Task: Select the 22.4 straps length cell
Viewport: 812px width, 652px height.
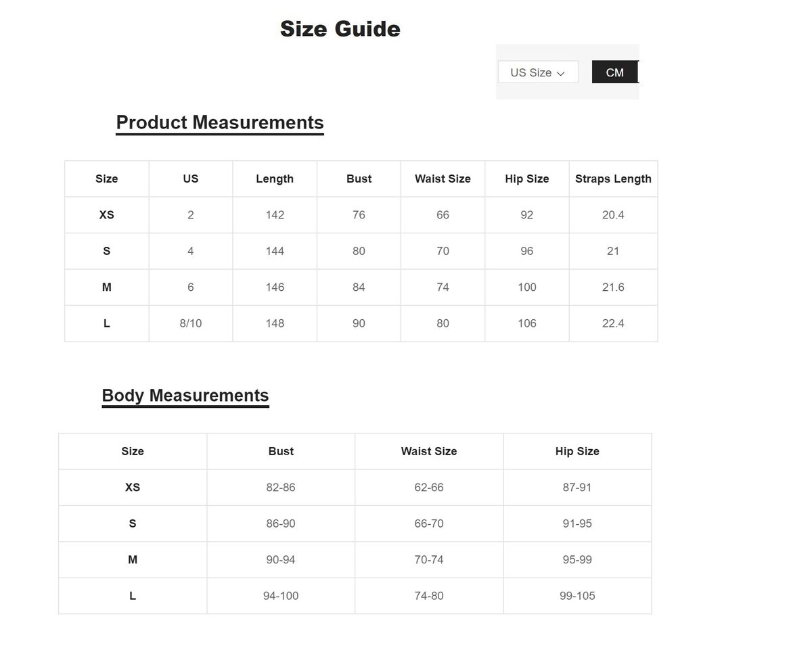Action: tap(613, 323)
